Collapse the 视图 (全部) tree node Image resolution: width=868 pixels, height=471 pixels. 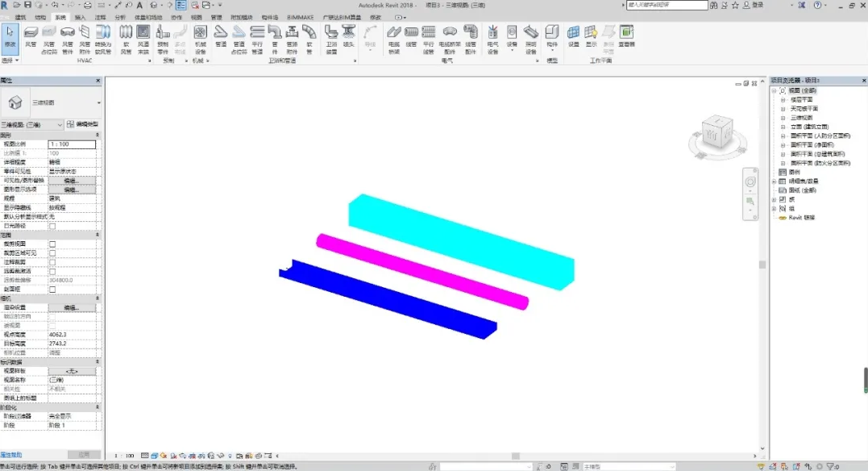(775, 90)
